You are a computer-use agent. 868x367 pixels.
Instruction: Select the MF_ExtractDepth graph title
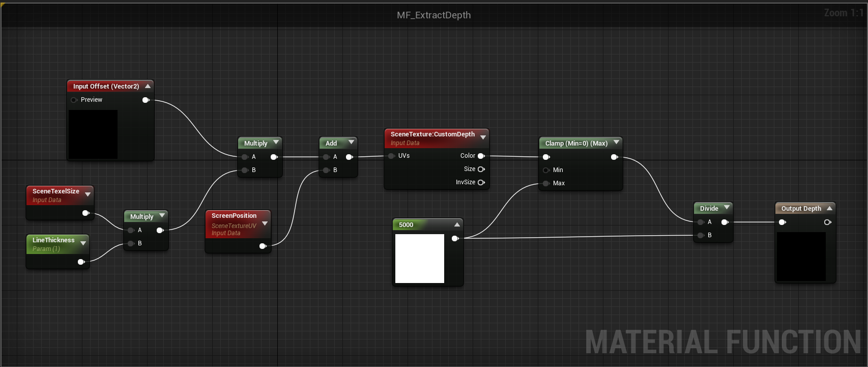433,15
